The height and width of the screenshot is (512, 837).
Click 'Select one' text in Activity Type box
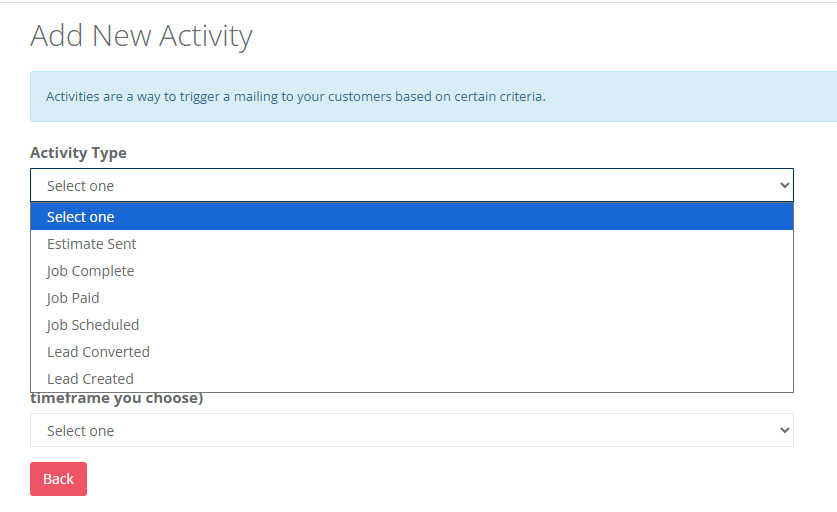click(81, 186)
